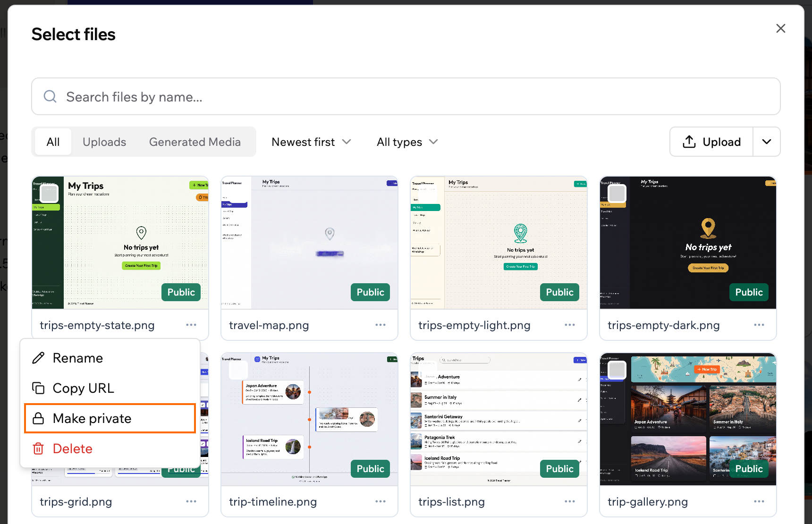812x524 pixels.
Task: Switch to the All tab
Action: (53, 142)
